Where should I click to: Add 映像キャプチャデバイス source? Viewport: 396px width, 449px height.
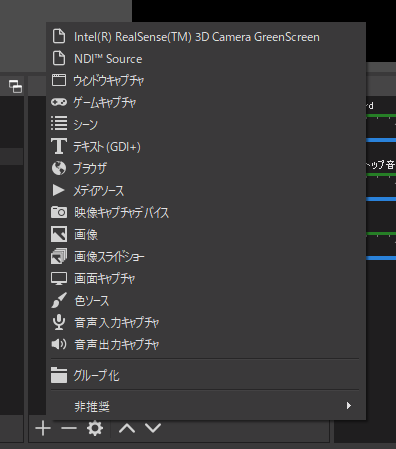(206, 212)
